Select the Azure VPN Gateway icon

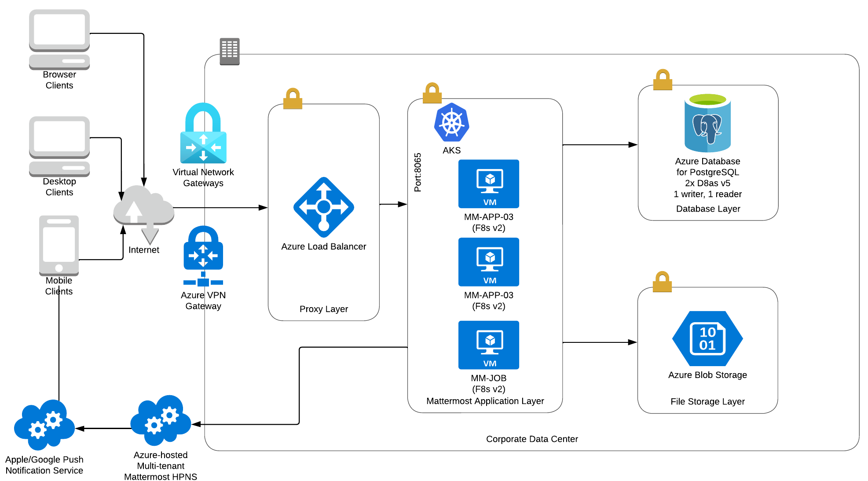(x=203, y=255)
